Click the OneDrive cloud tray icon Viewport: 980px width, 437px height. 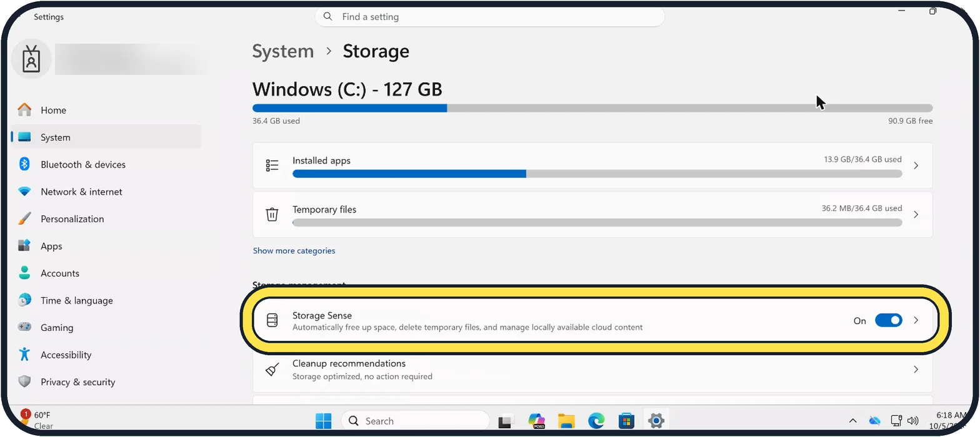click(875, 421)
